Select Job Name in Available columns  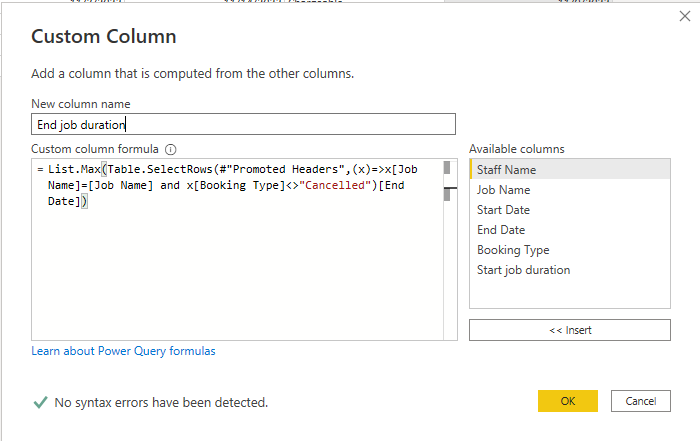tap(570, 190)
